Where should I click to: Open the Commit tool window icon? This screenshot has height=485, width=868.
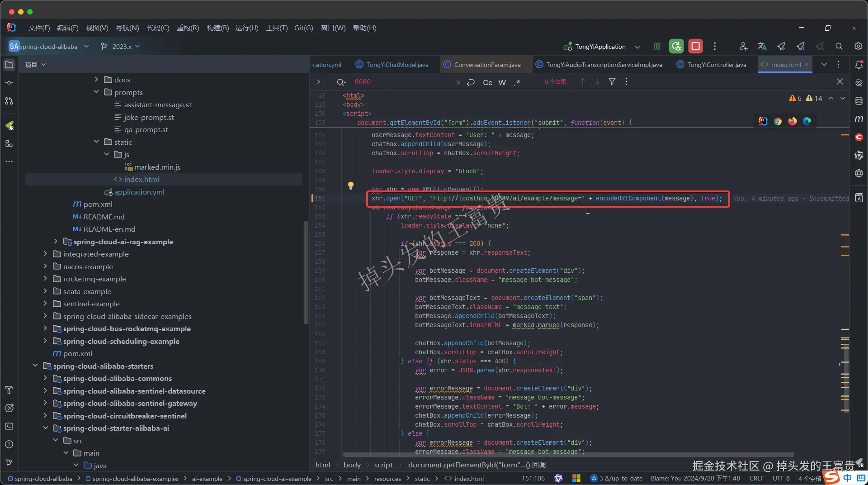pos(9,83)
